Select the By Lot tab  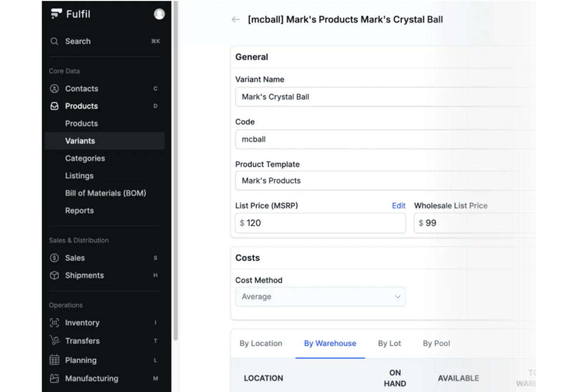pos(389,343)
